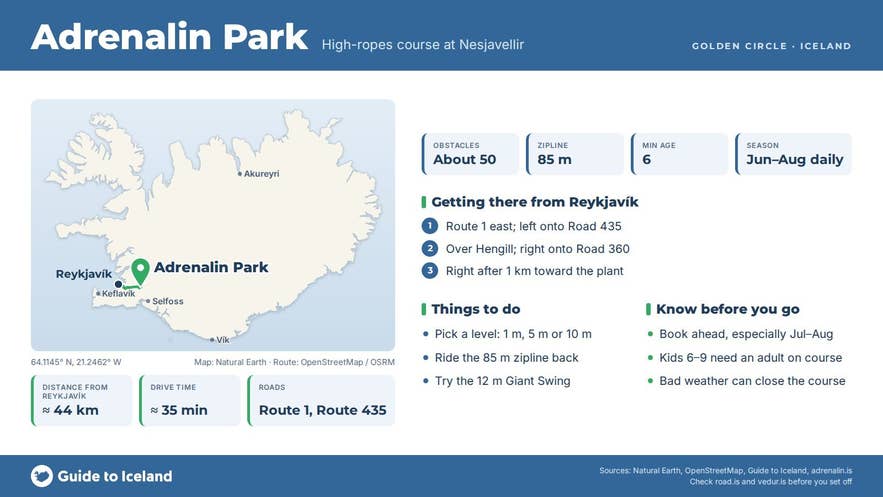Click Getting there from Reykjavík heading
The width and height of the screenshot is (883, 497).
click(535, 202)
